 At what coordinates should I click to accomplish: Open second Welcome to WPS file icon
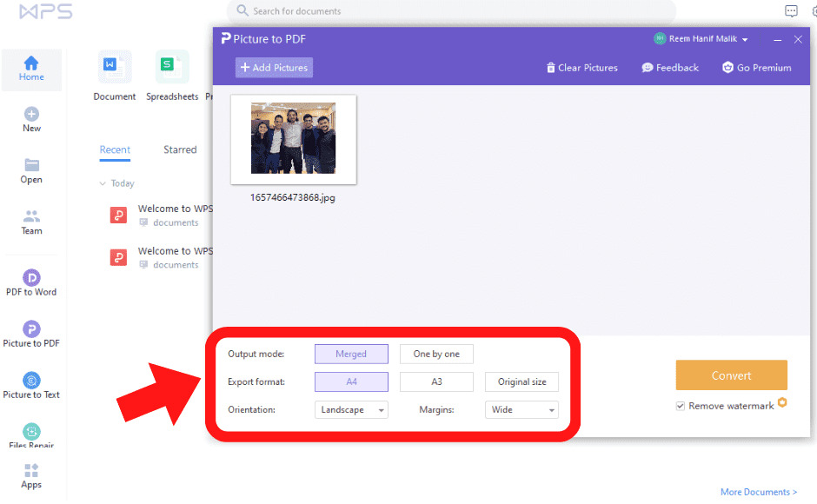pyautogui.click(x=119, y=257)
